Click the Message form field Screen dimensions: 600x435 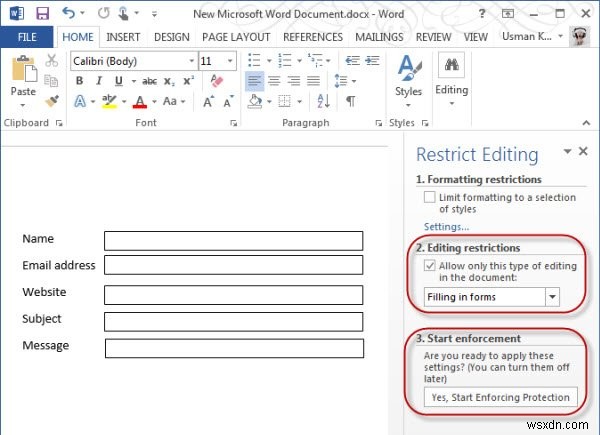coord(234,348)
